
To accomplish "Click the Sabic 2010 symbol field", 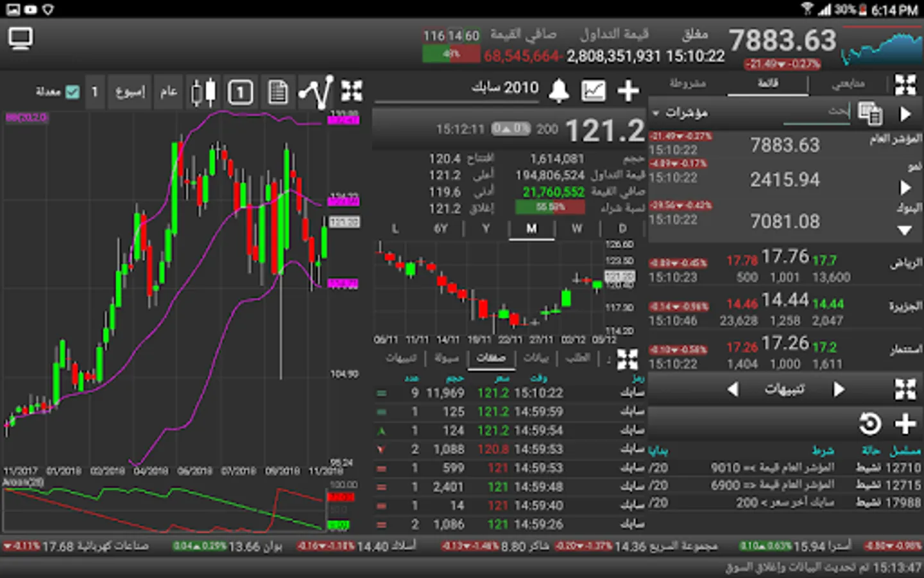I will [x=457, y=89].
